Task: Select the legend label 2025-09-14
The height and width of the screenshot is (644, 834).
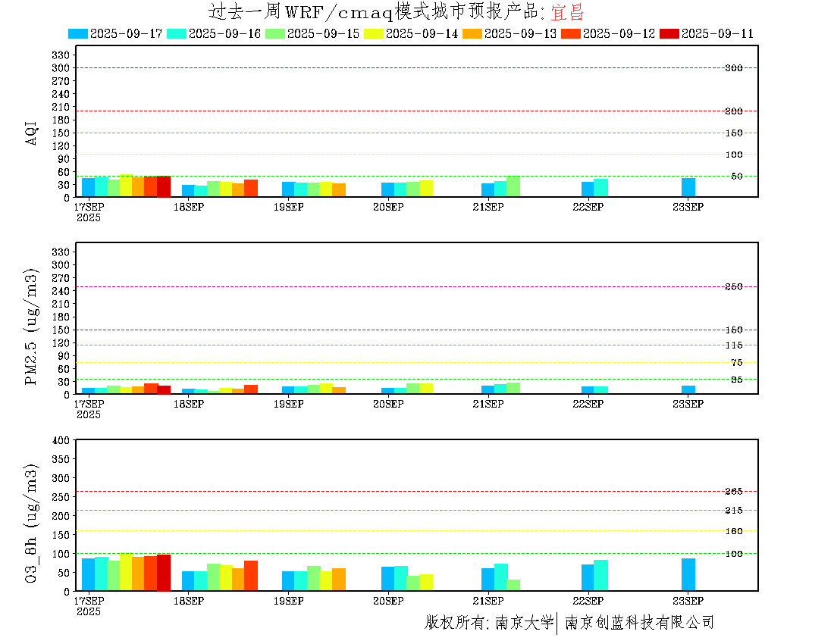Action: pos(422,33)
